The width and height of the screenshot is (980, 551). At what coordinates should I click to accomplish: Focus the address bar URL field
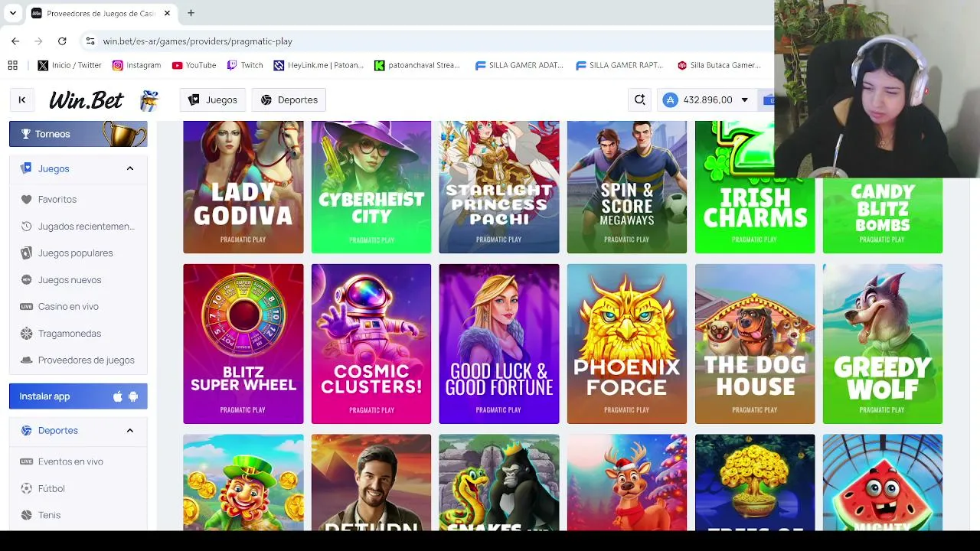point(429,41)
